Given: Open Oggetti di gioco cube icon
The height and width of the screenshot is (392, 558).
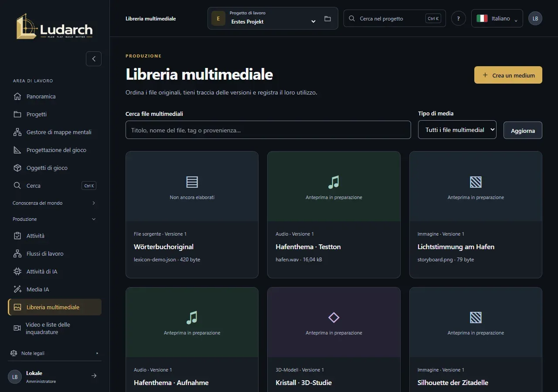Looking at the screenshot, I should click(x=17, y=168).
